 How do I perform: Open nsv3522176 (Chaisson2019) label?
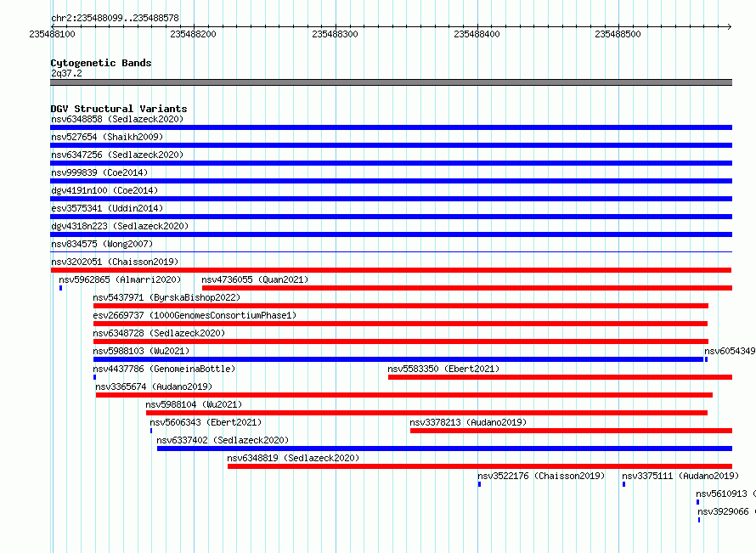click(541, 476)
